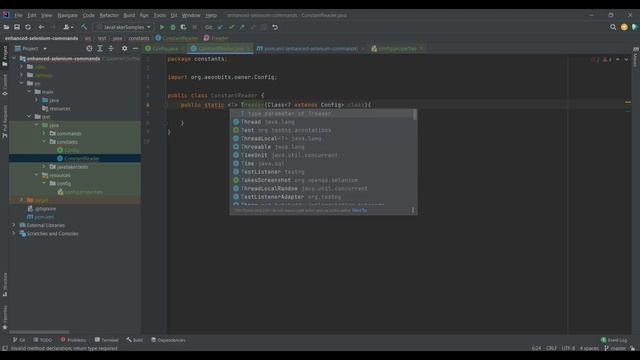Open the user/profile dropdown in toolbar
Screen dimensions: 640x360
(68, 27)
